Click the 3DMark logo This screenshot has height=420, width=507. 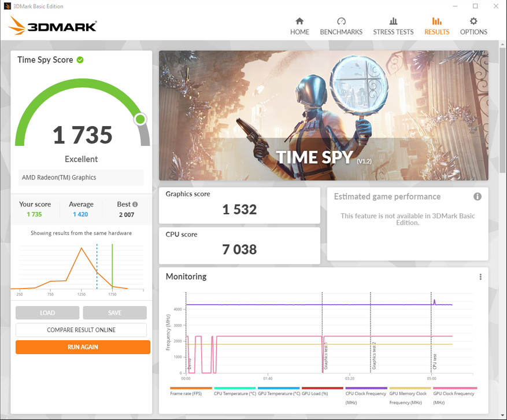(x=53, y=25)
